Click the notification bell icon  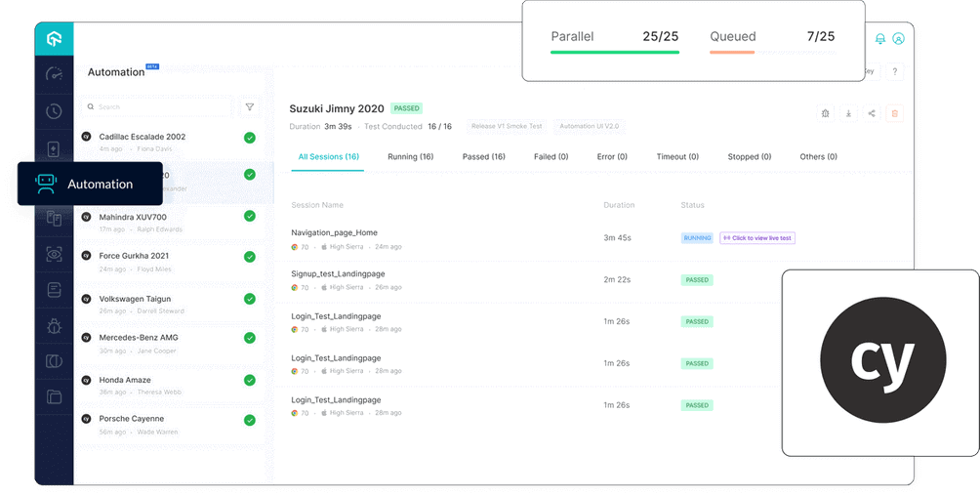pyautogui.click(x=880, y=39)
